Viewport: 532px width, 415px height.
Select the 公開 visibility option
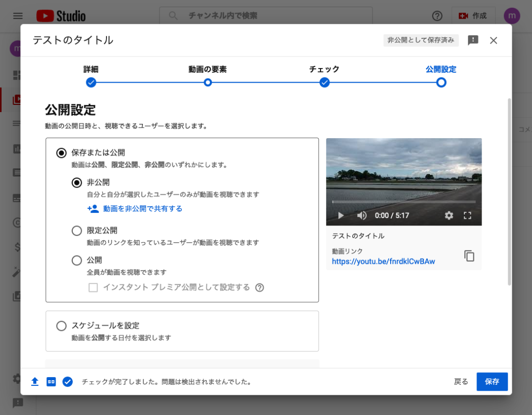(x=76, y=259)
